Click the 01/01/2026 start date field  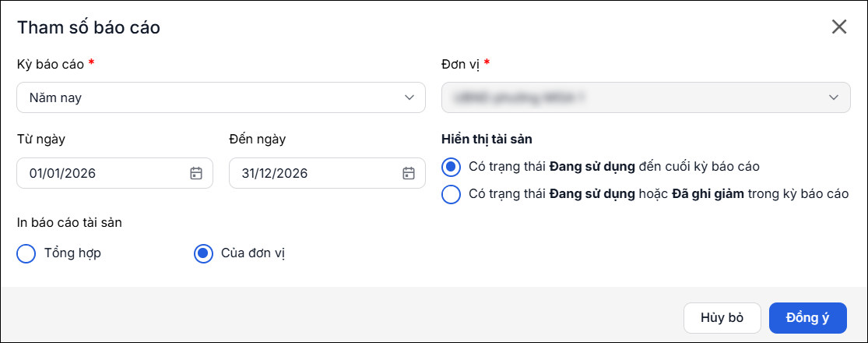click(114, 173)
